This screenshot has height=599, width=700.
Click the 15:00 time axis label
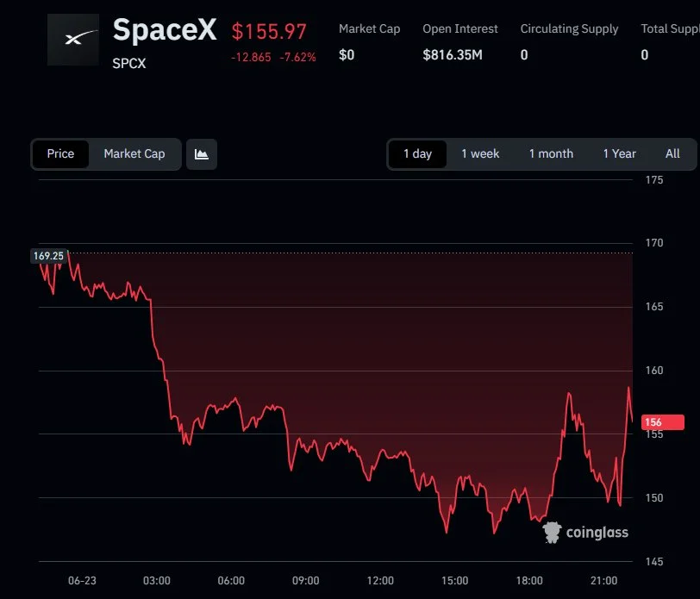pos(455,581)
